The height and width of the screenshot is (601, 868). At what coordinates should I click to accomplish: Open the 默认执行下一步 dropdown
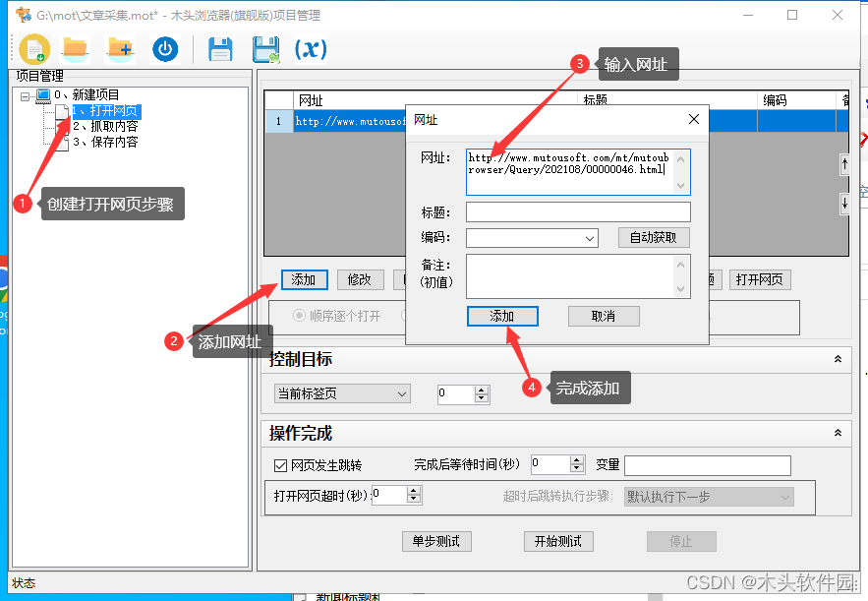click(x=709, y=497)
